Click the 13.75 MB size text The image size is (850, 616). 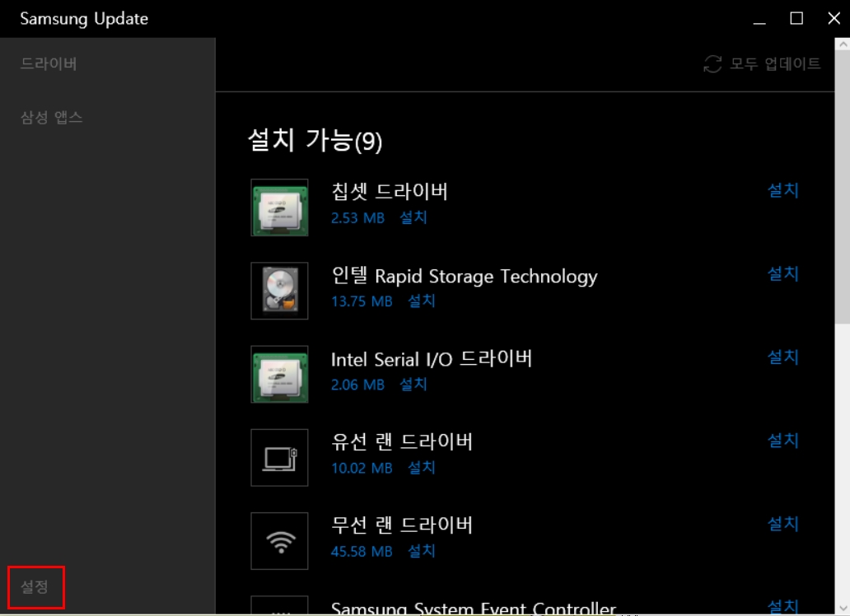pyautogui.click(x=362, y=301)
